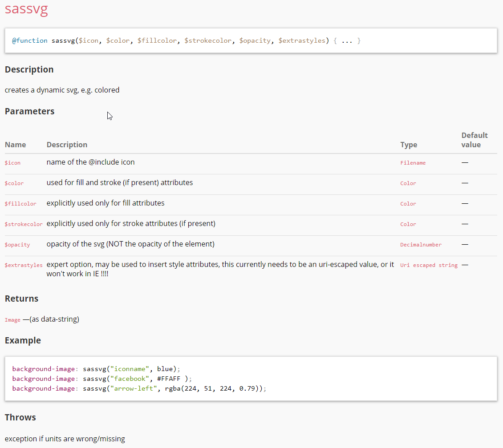
Task: Click 'explicitly used only for fill attributes' text
Action: coord(105,203)
